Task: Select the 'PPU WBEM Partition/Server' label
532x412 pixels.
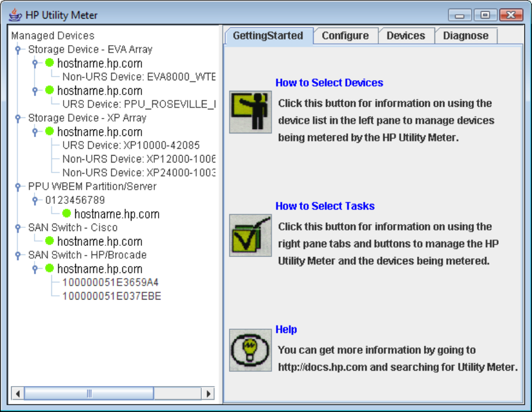Action: coord(93,187)
